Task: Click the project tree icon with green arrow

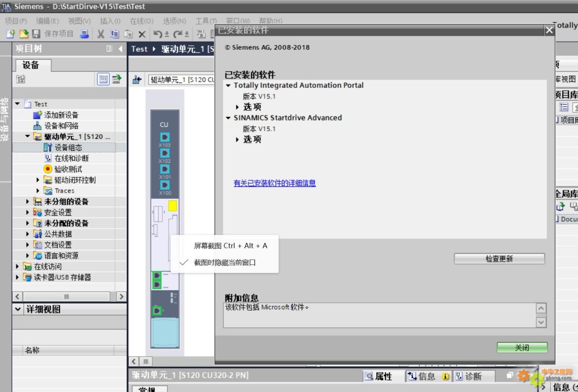Action: tap(117, 79)
